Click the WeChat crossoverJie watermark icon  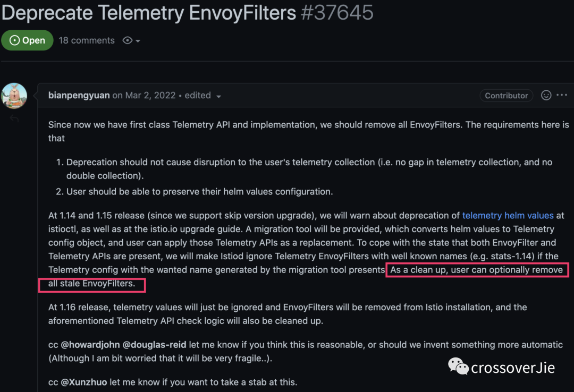pyautogui.click(x=458, y=367)
